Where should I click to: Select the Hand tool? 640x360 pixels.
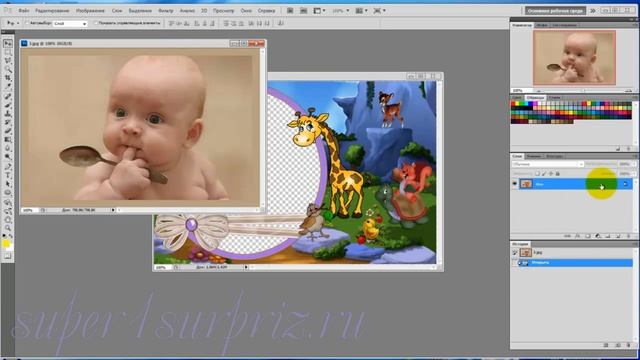click(8, 219)
